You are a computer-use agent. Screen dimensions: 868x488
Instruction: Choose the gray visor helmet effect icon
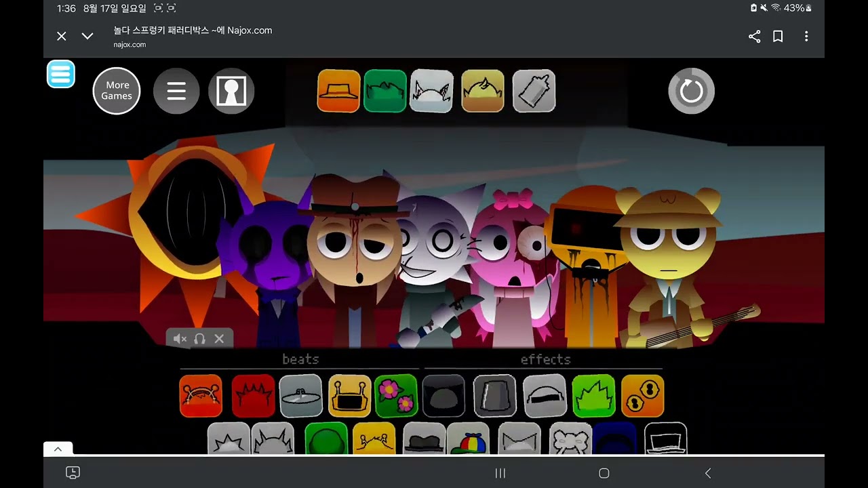[x=545, y=396]
